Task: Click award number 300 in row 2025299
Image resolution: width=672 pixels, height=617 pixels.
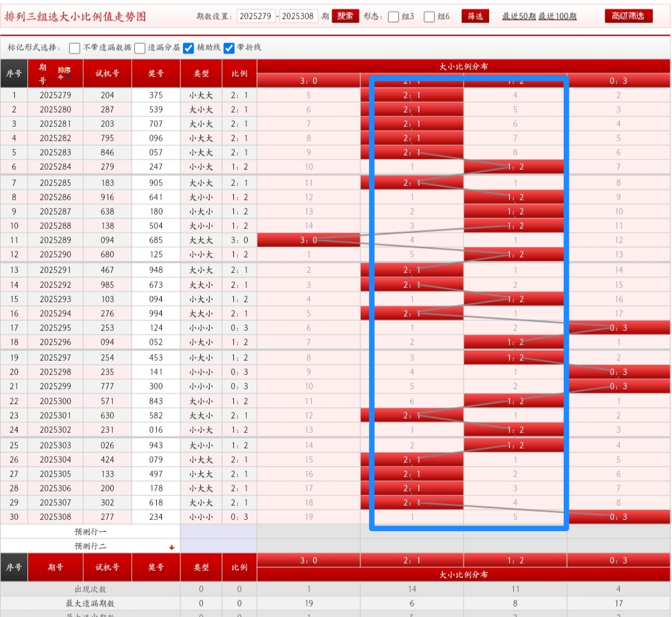Action: (156, 386)
